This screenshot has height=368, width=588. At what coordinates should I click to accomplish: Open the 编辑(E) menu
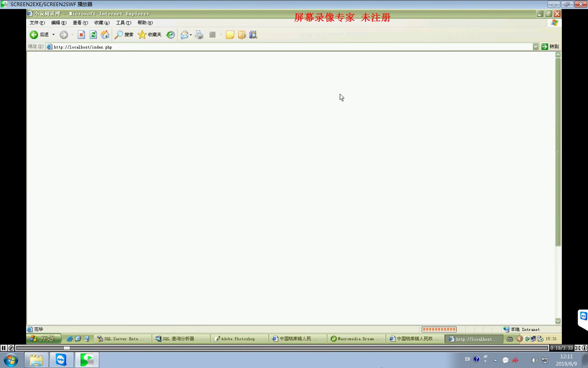(59, 23)
